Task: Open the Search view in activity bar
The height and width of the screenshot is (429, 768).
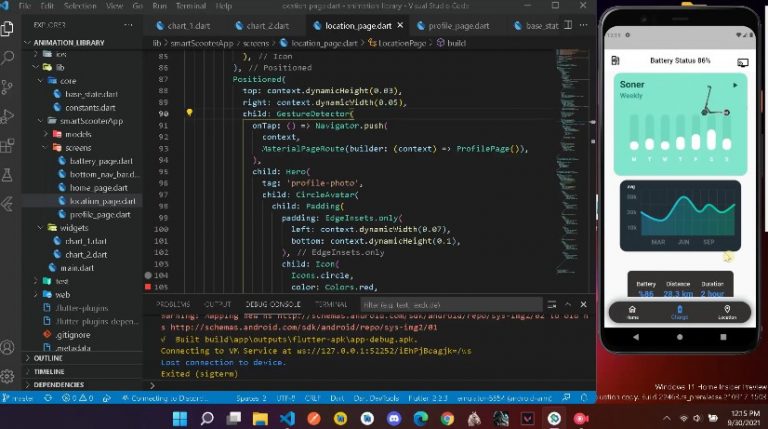Action: (7, 58)
